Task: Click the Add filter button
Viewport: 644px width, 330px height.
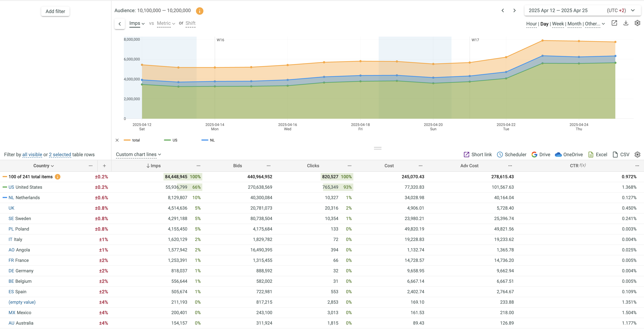Action: click(55, 11)
